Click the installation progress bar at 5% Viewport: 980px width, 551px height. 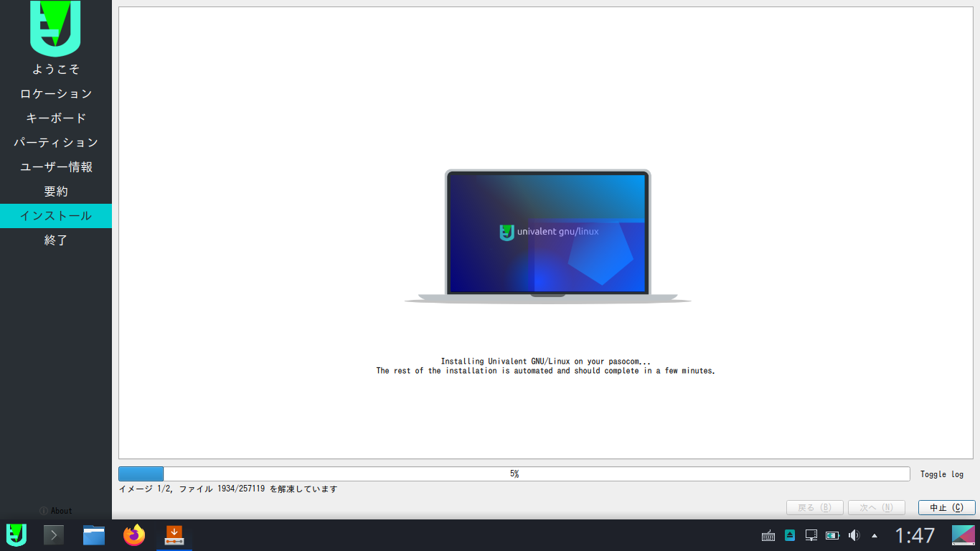(x=514, y=474)
